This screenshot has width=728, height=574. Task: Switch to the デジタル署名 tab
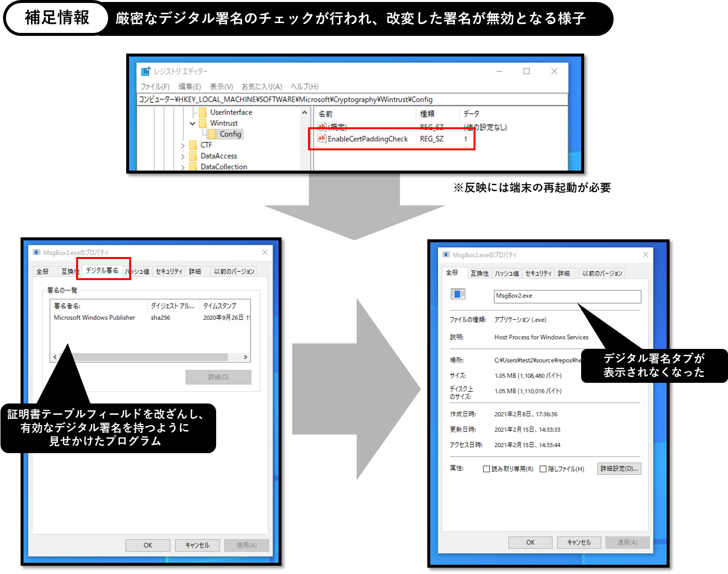click(102, 270)
